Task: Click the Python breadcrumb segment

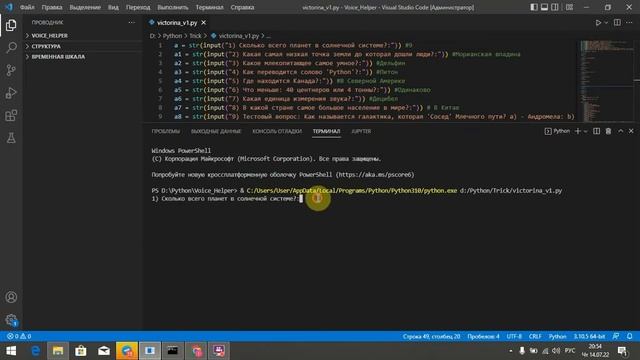Action: coord(172,36)
